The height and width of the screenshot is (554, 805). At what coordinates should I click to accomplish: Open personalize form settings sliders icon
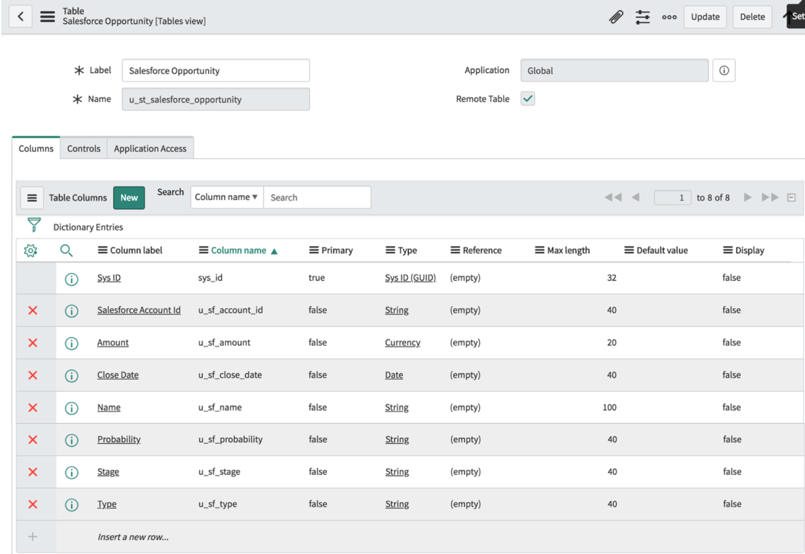(643, 17)
